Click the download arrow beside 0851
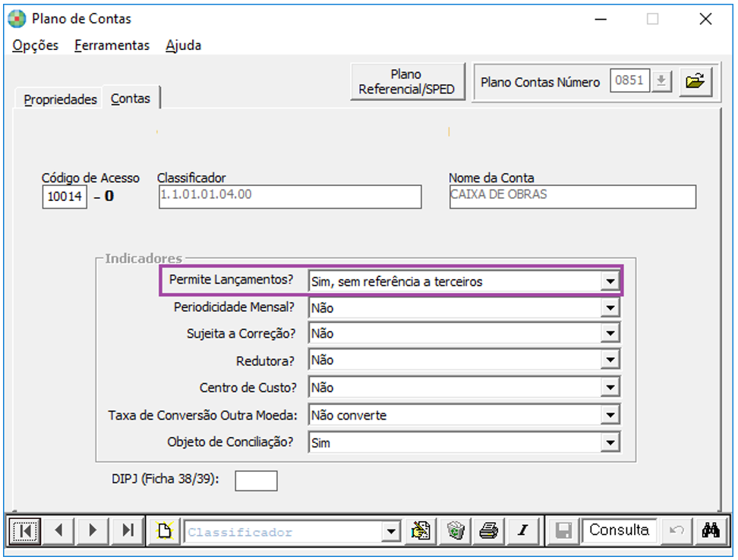This screenshot has height=560, width=738. [661, 81]
